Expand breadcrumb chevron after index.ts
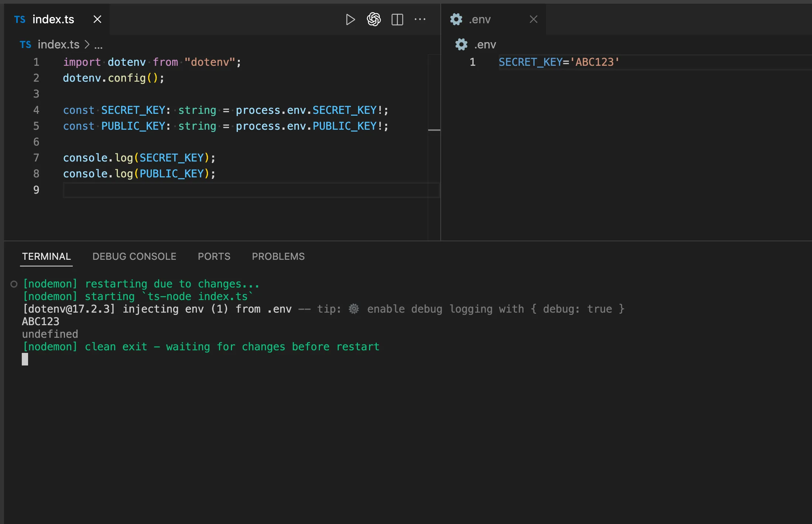 coord(87,45)
